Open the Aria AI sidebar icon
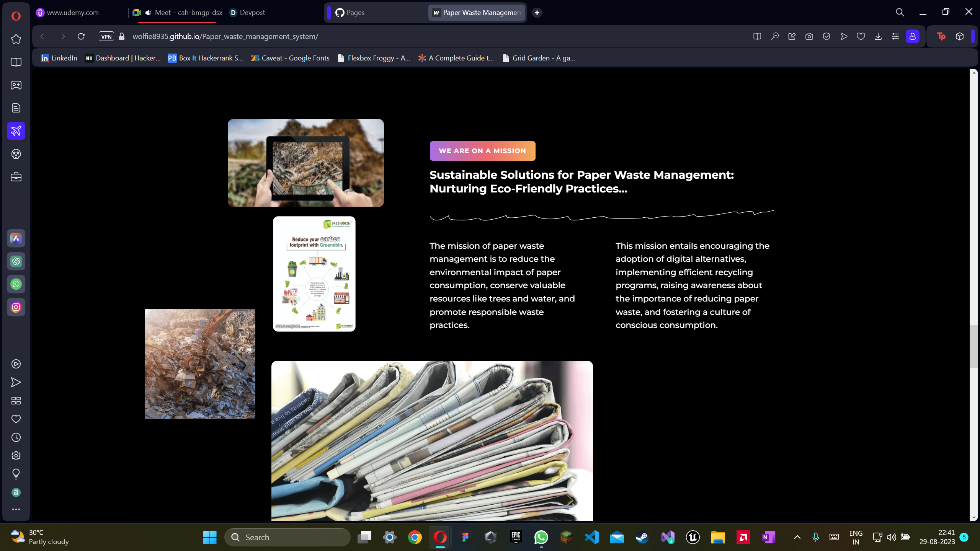 click(x=16, y=238)
